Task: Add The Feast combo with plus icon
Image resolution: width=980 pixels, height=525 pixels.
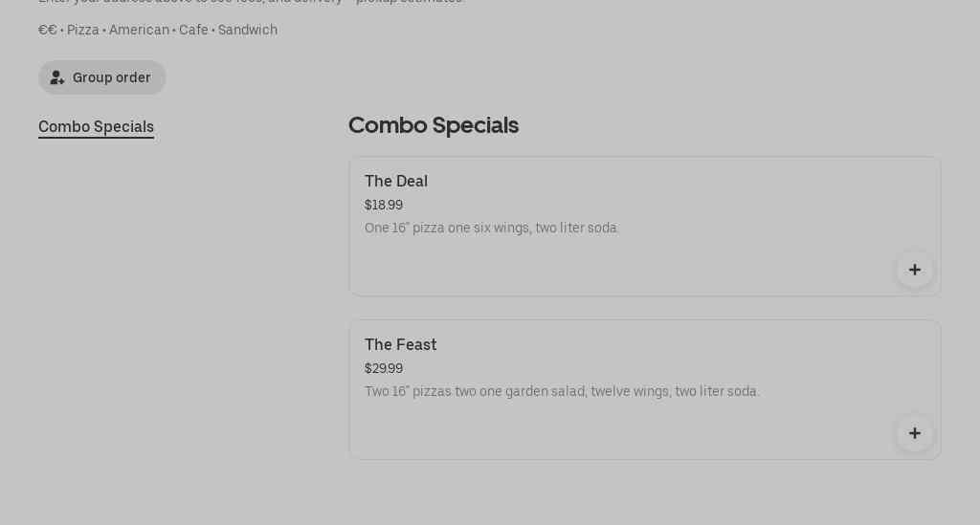Action: (914, 433)
